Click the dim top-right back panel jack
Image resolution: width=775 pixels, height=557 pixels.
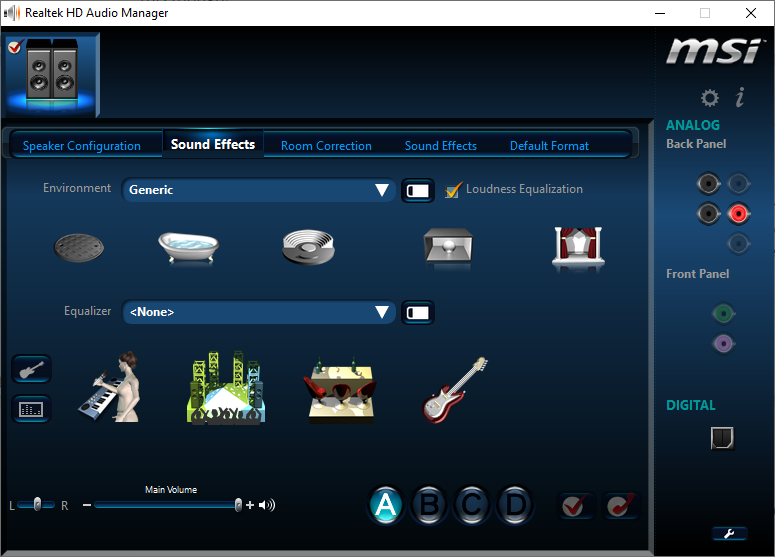tap(738, 183)
